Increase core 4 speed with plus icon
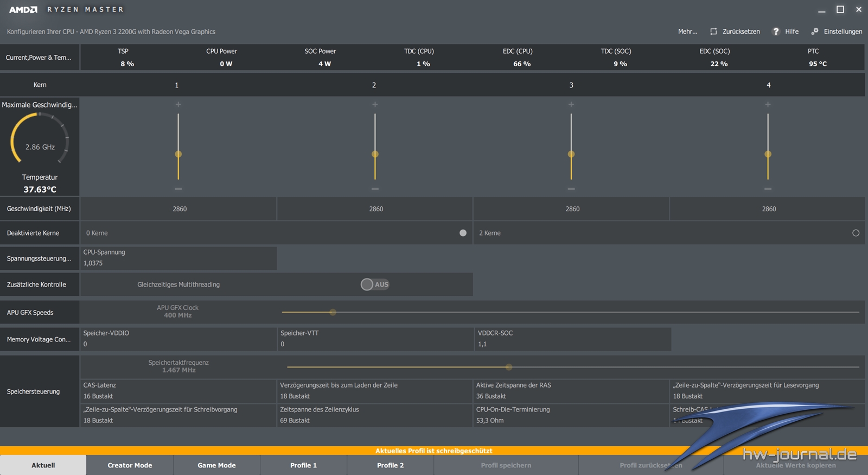 coord(768,104)
